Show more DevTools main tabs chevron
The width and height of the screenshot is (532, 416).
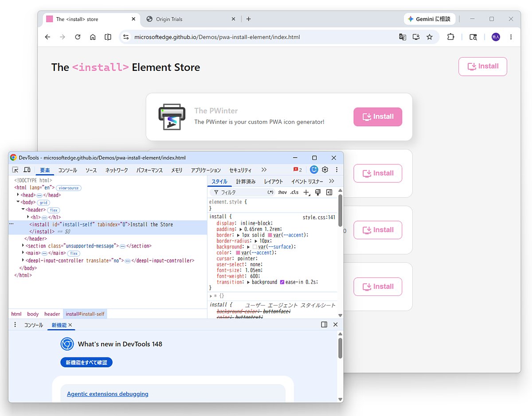264,170
